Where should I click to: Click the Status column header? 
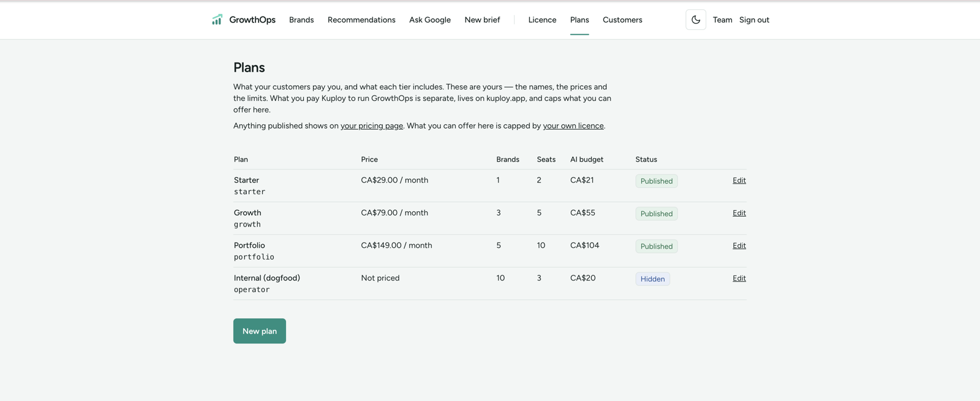pyautogui.click(x=646, y=159)
